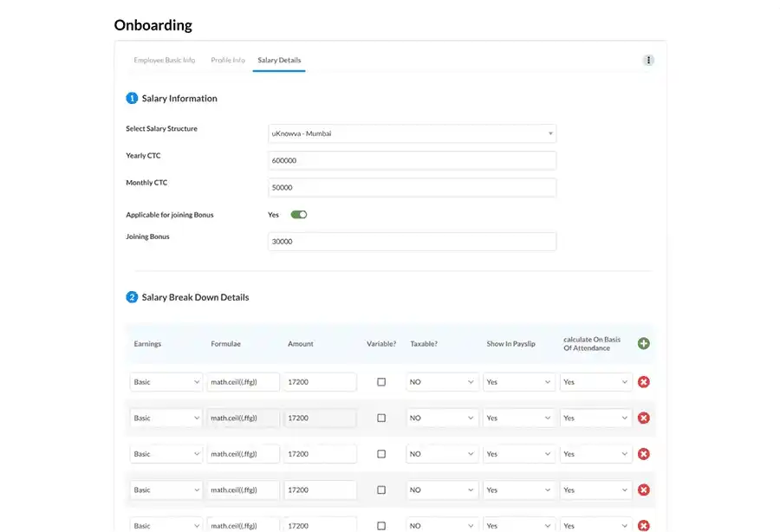Check the Variable checkbox in the second row
The width and height of the screenshot is (780, 532).
tap(381, 418)
